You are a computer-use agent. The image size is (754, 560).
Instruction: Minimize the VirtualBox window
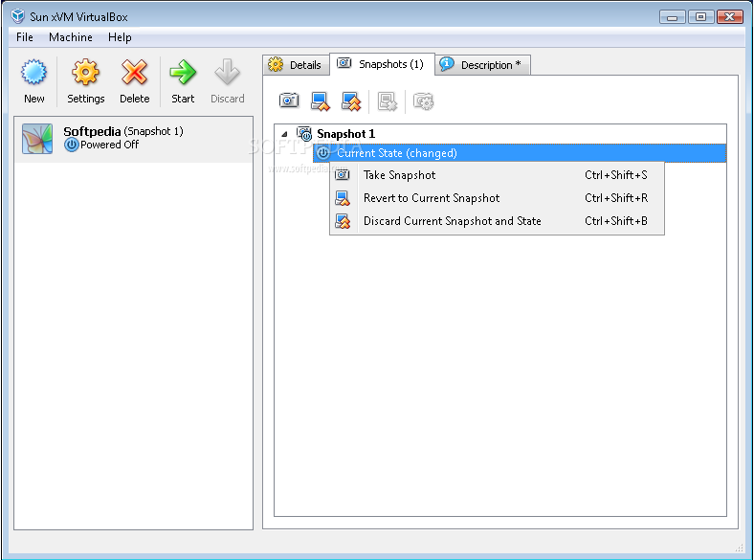tap(673, 17)
